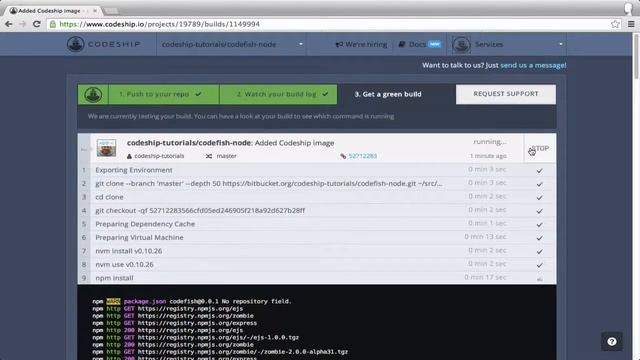Expand the git clone command row

(x=317, y=183)
